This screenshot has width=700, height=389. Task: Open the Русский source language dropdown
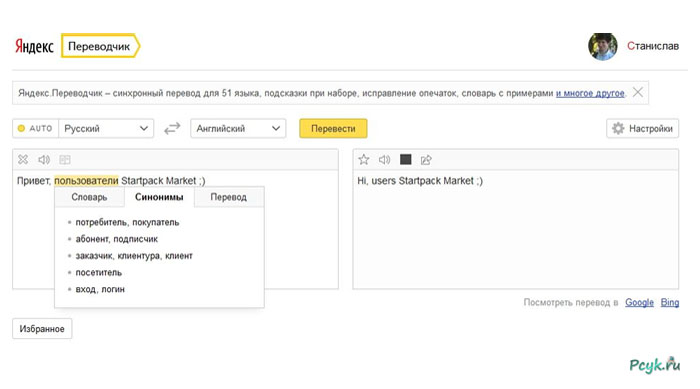coord(106,129)
